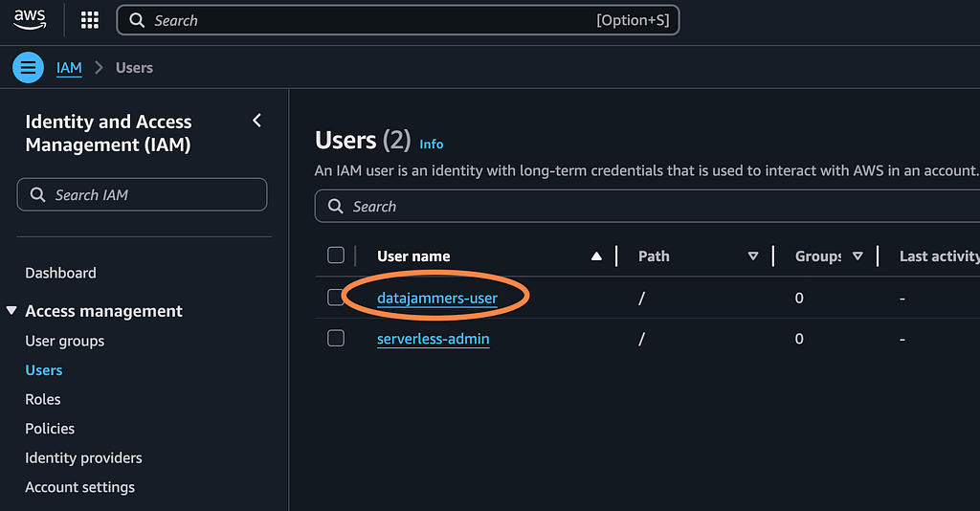Image resolution: width=980 pixels, height=511 pixels.
Task: Collapse the IAM sidebar with the chevron
Action: tap(256, 121)
